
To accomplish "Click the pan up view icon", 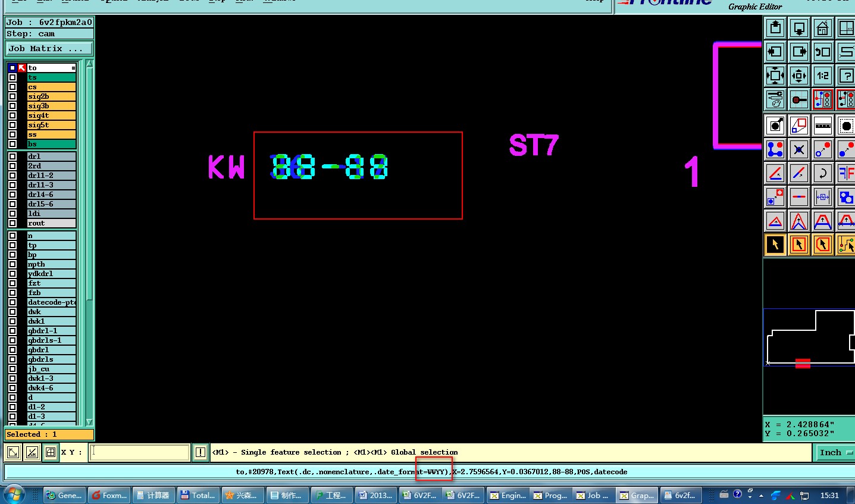I will click(775, 28).
